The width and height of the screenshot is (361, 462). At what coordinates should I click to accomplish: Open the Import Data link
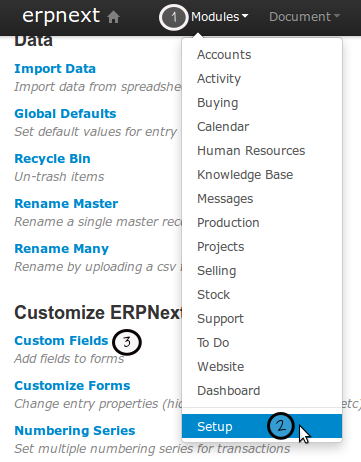(55, 69)
